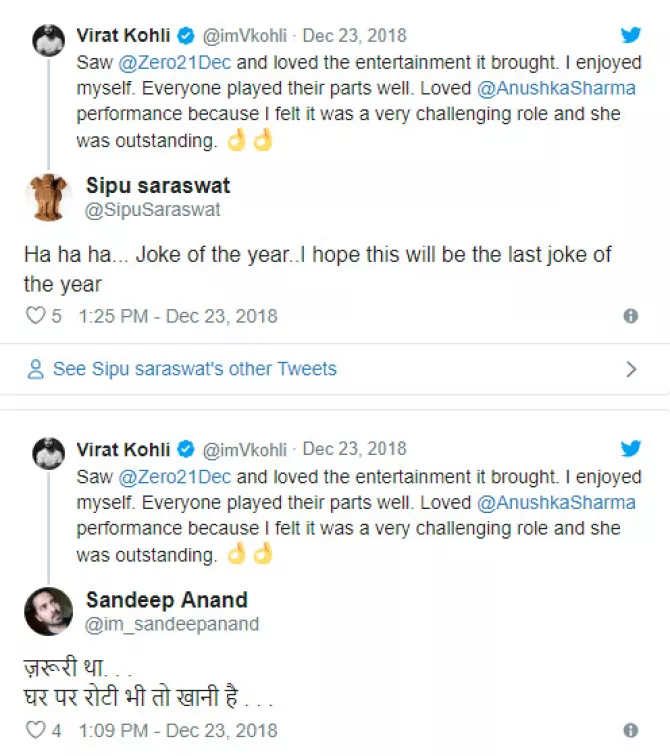Open Sandeep Anand's profile picture
Screen dimensions: 670x756
pyautogui.click(x=48, y=611)
